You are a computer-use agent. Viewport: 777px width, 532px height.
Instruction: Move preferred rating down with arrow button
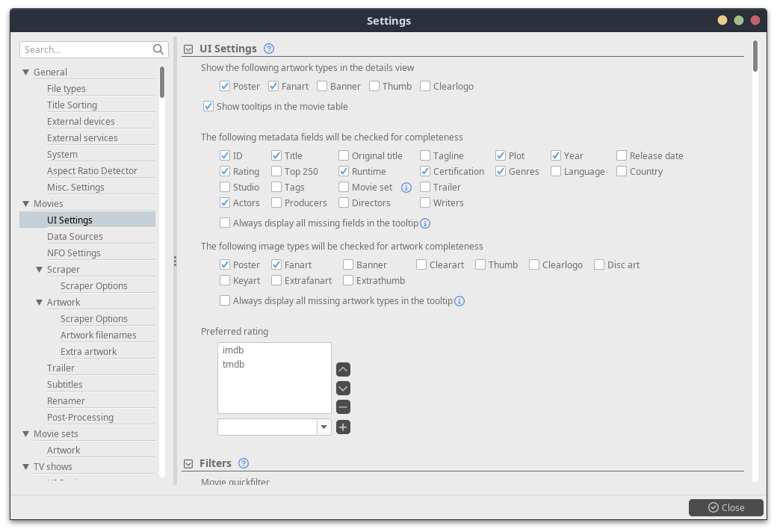click(x=343, y=388)
